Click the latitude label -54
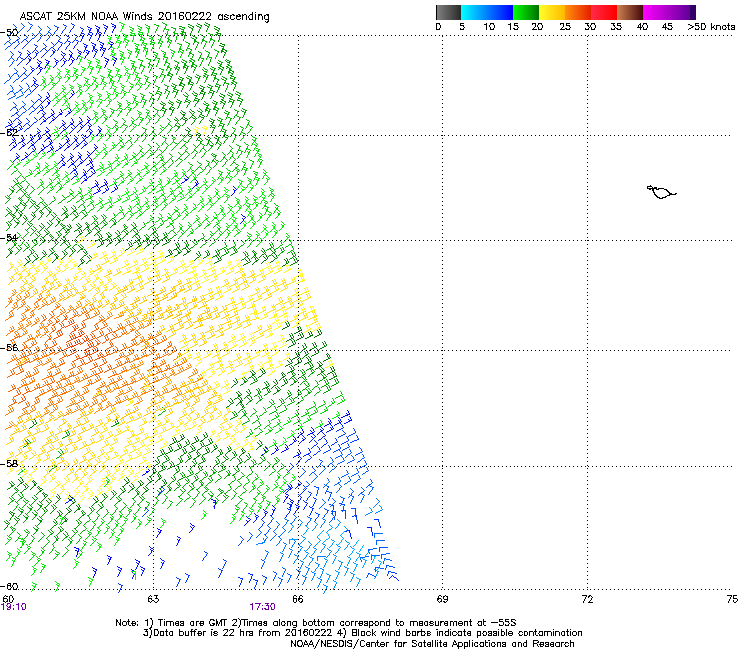Viewport: 740px width, 650px height. [9, 237]
